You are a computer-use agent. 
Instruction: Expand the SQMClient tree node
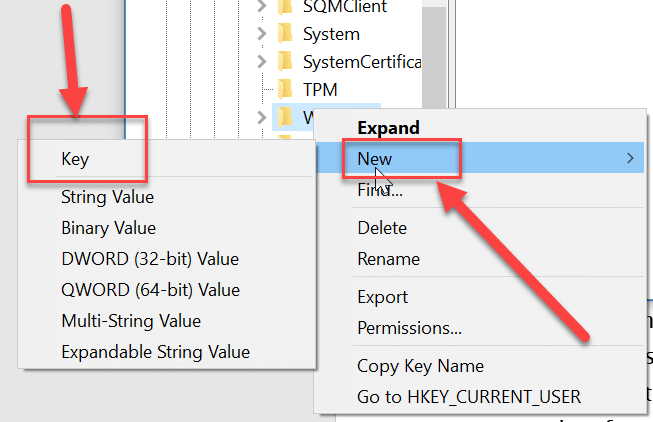[x=262, y=7]
